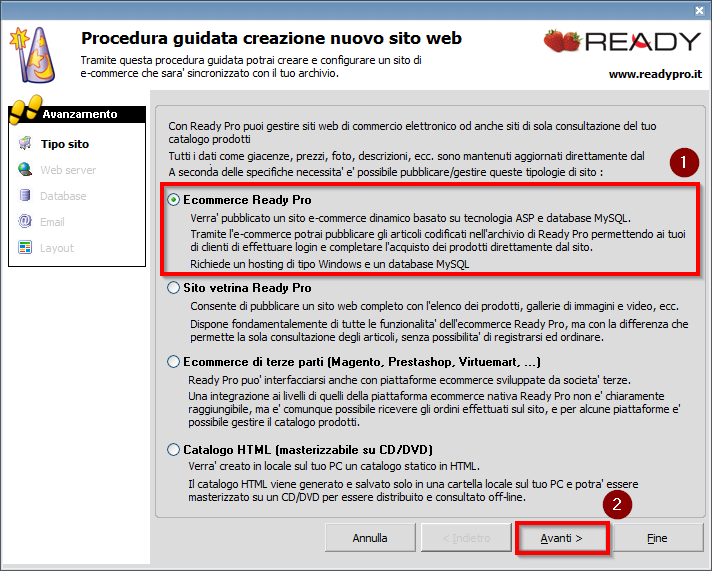The height and width of the screenshot is (571, 712).
Task: Choose Ecommerce di terze parti radio button
Action: [173, 362]
